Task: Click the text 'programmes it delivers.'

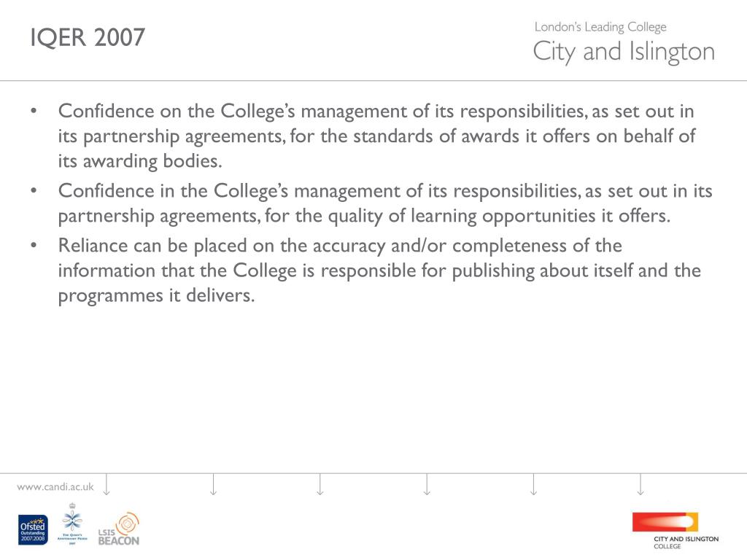Action: click(x=156, y=296)
